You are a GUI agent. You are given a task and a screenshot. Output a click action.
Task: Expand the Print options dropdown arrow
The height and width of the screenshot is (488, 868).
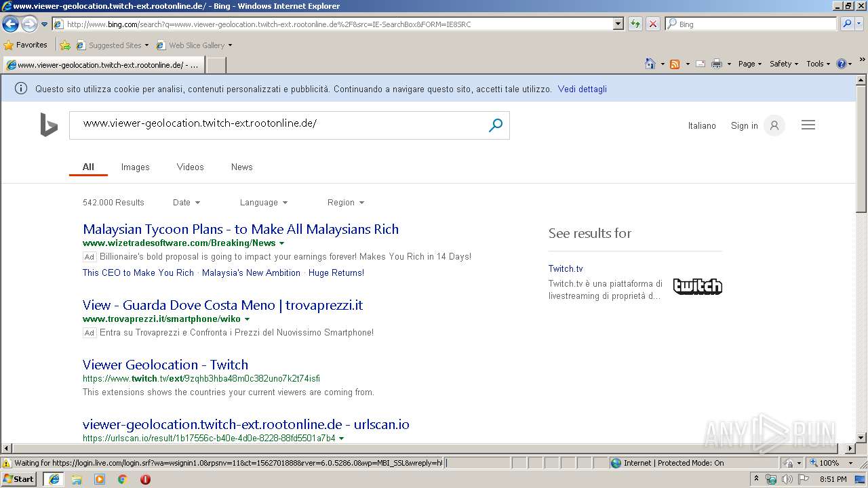[x=729, y=64]
